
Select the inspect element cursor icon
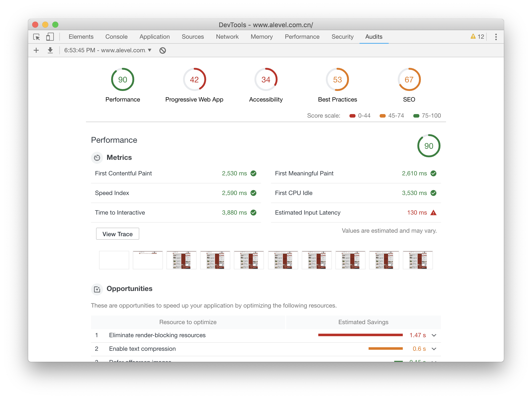coord(36,37)
